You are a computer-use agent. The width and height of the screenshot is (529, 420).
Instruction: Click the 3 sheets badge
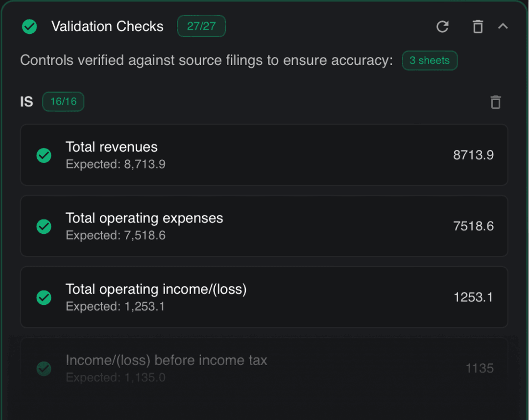(x=430, y=60)
